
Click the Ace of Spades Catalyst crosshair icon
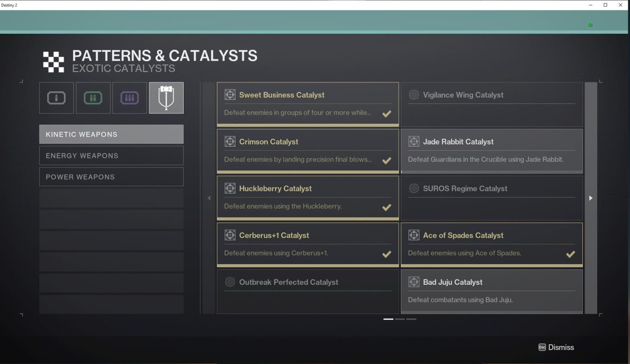414,235
